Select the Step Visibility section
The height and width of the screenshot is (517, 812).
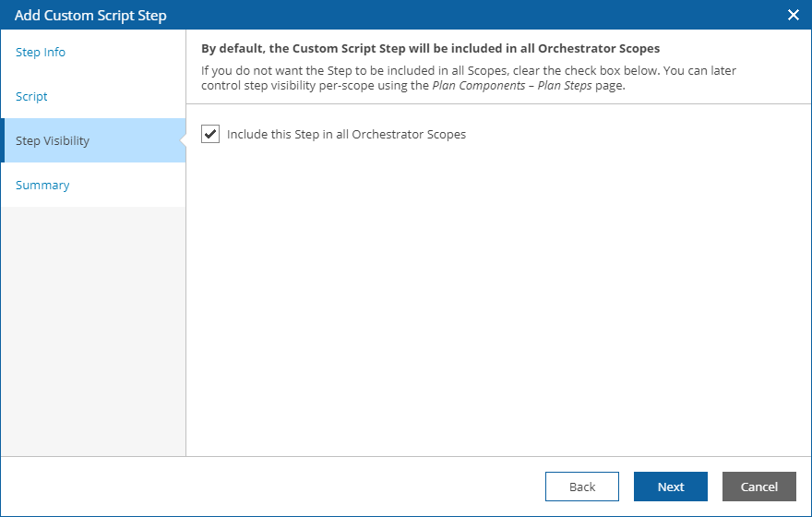tap(53, 141)
